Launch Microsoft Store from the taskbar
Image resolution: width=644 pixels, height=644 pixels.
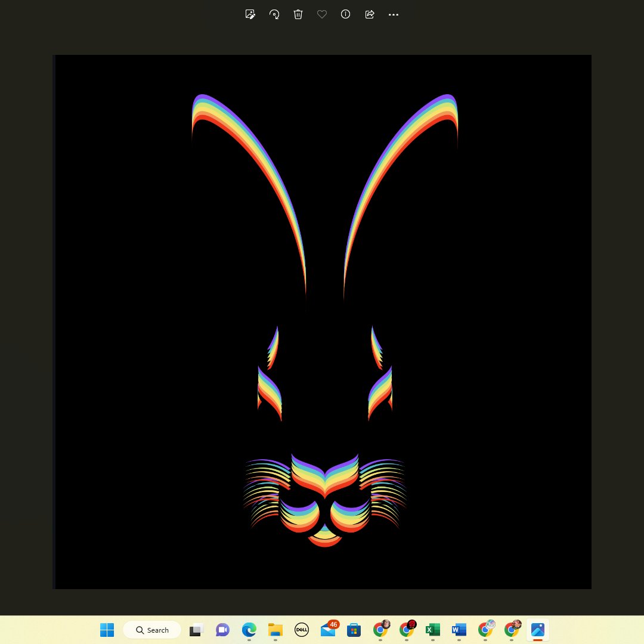tap(354, 630)
